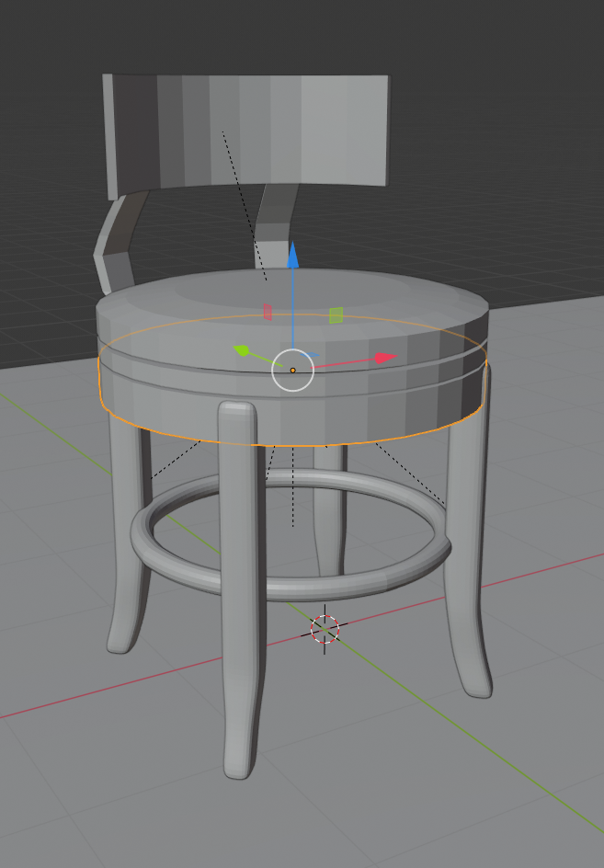Select the chair backrest panel

248,129
